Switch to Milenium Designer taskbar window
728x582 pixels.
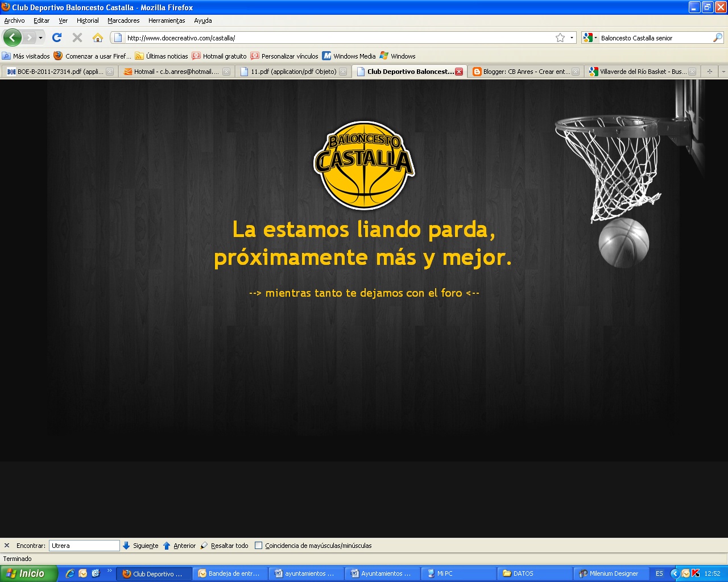(x=611, y=574)
